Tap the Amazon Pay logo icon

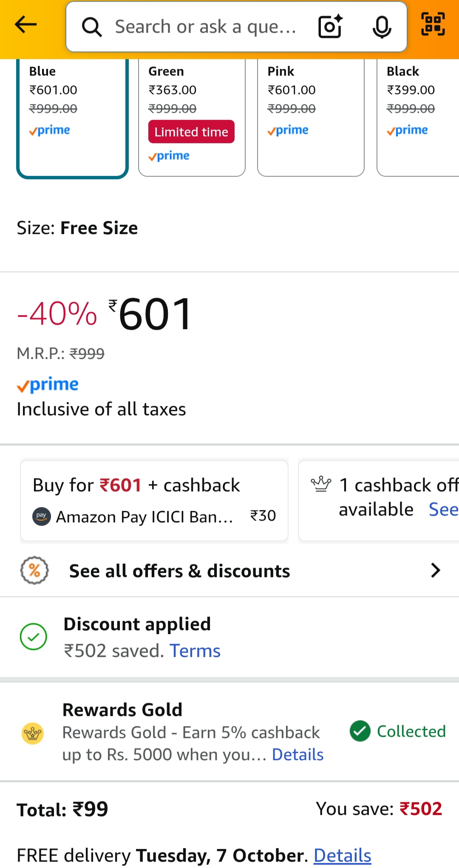[42, 516]
